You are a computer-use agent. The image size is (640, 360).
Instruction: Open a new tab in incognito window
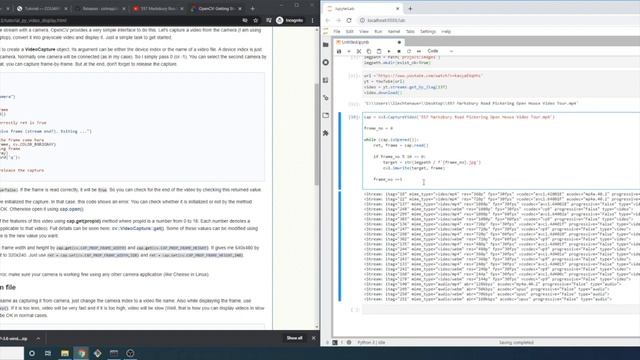[x=253, y=9]
